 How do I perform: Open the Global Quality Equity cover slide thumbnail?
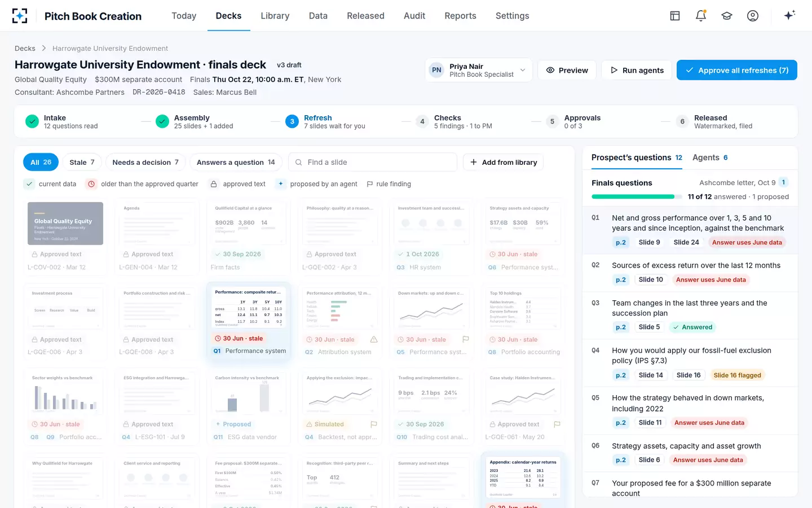(x=65, y=224)
